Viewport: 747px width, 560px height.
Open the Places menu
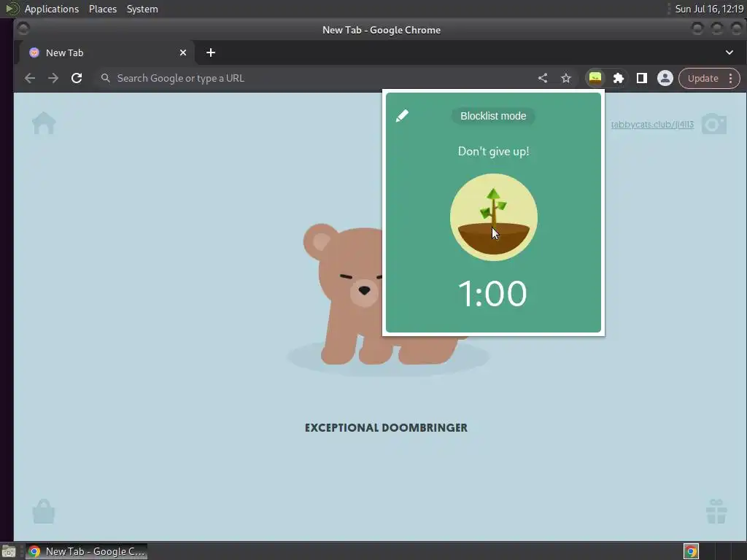(103, 9)
